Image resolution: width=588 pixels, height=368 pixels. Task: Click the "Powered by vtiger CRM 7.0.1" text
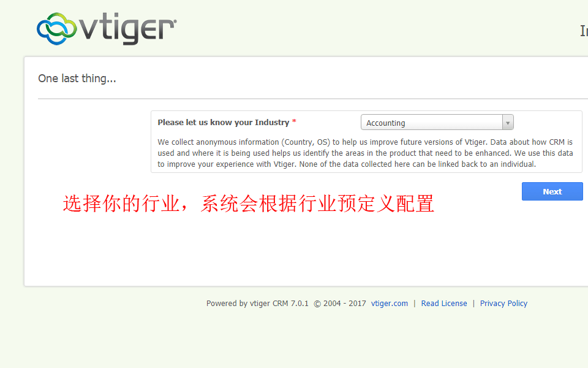click(257, 304)
